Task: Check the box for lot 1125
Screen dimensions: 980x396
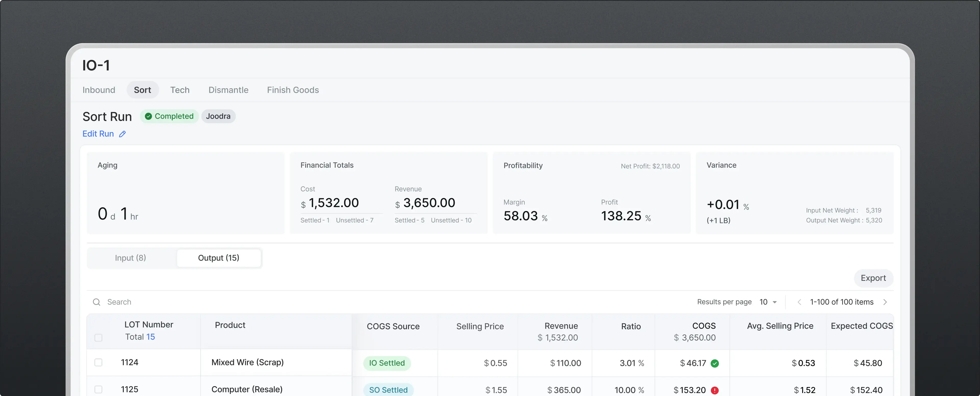Action: [x=98, y=390]
